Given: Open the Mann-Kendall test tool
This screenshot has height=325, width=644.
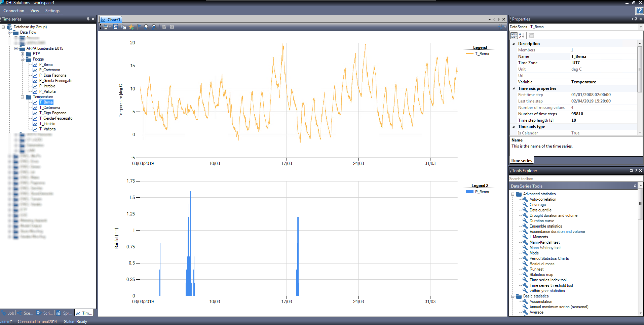Looking at the screenshot, I should [544, 242].
